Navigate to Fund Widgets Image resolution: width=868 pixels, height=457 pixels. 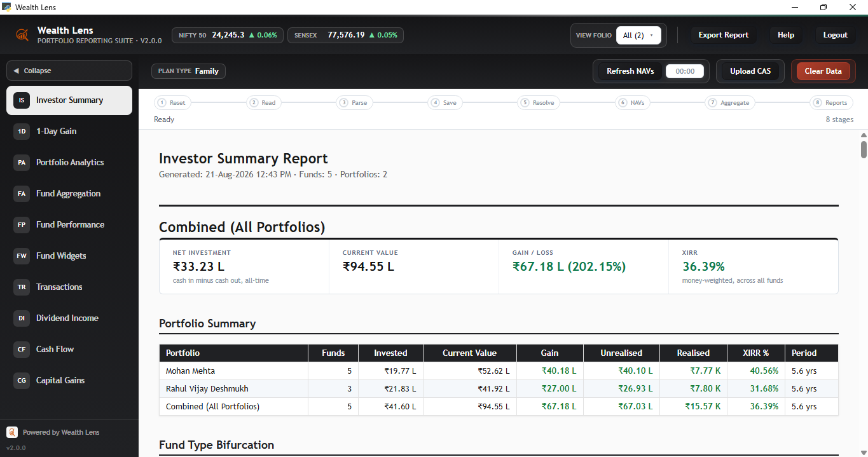pyautogui.click(x=69, y=256)
